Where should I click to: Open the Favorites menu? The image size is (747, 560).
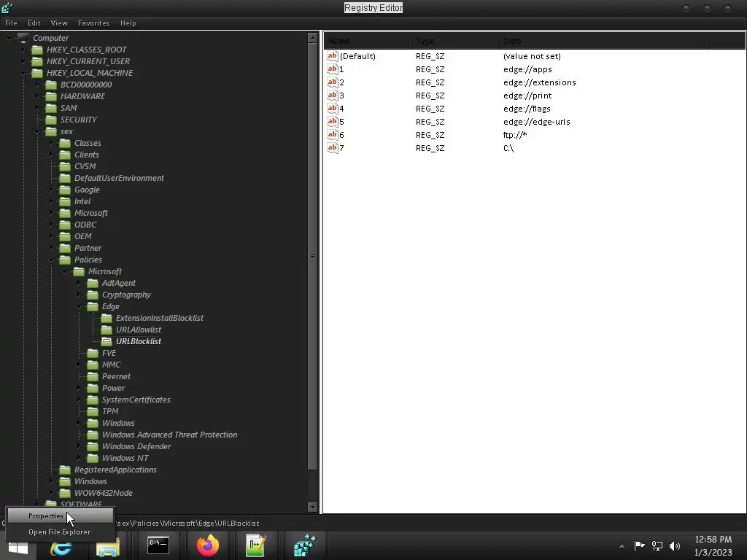[x=93, y=23]
